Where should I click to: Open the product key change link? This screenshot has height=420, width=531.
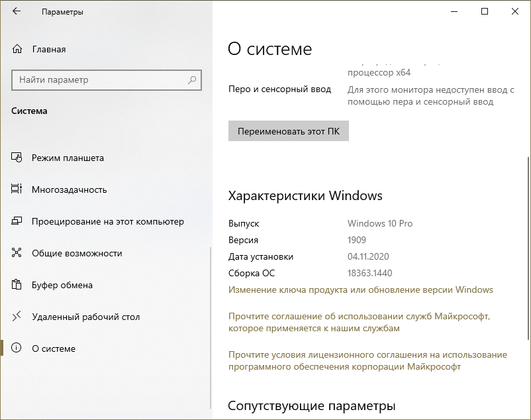click(x=360, y=289)
